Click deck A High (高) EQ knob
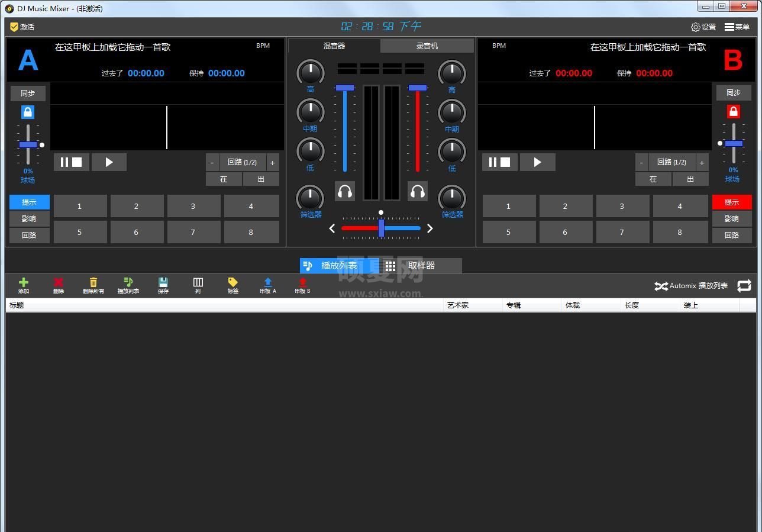The width and height of the screenshot is (762, 532). pos(311,72)
